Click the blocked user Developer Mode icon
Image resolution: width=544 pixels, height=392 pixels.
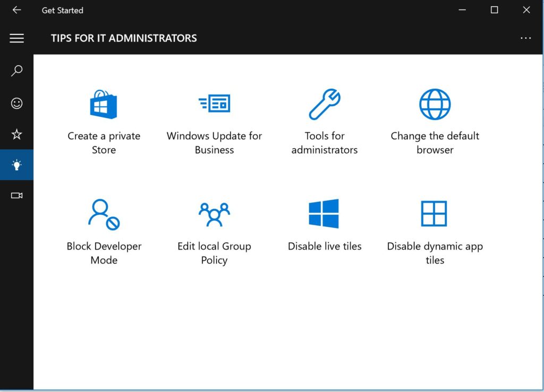click(x=104, y=215)
